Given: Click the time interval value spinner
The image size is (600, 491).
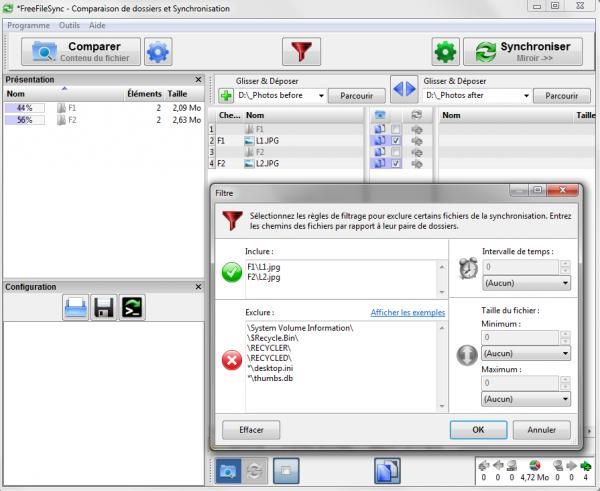Looking at the screenshot, I should [565, 267].
